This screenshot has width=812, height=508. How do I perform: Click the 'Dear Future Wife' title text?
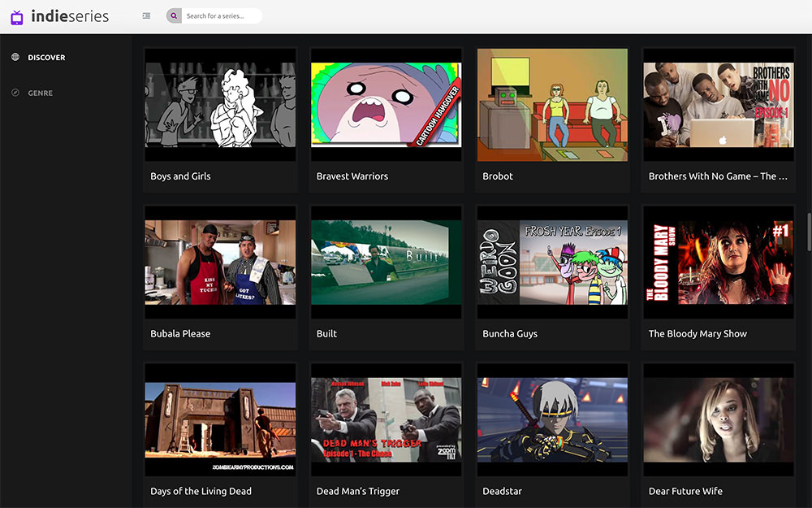(x=685, y=492)
